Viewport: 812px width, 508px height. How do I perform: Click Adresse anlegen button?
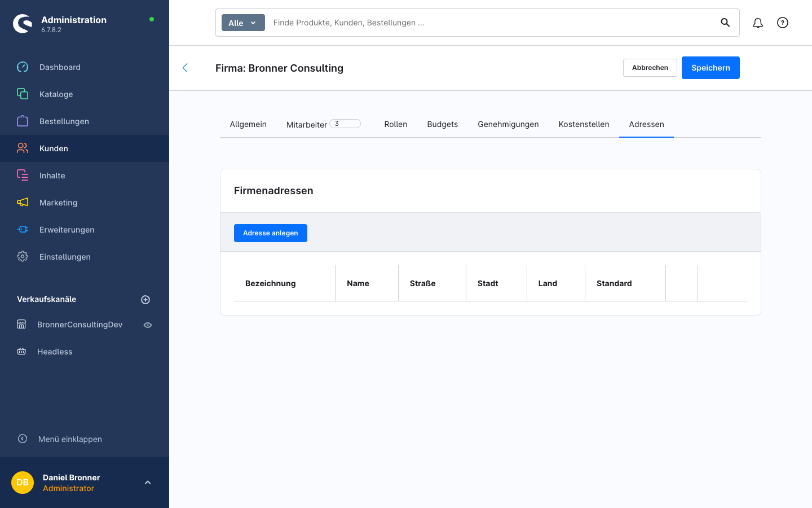[271, 233]
